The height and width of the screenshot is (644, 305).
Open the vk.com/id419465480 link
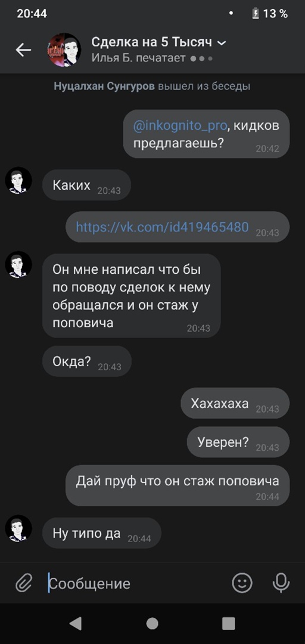point(162,227)
